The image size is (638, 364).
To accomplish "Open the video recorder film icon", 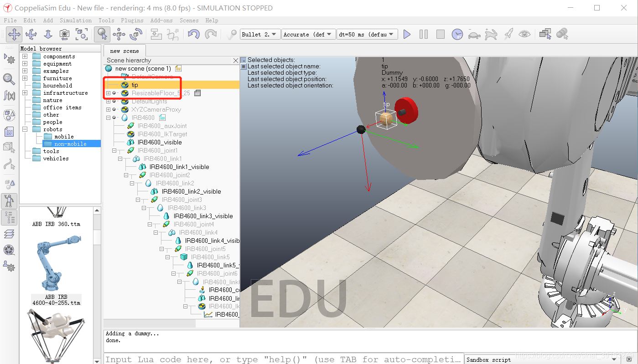I will pyautogui.click(x=9, y=250).
